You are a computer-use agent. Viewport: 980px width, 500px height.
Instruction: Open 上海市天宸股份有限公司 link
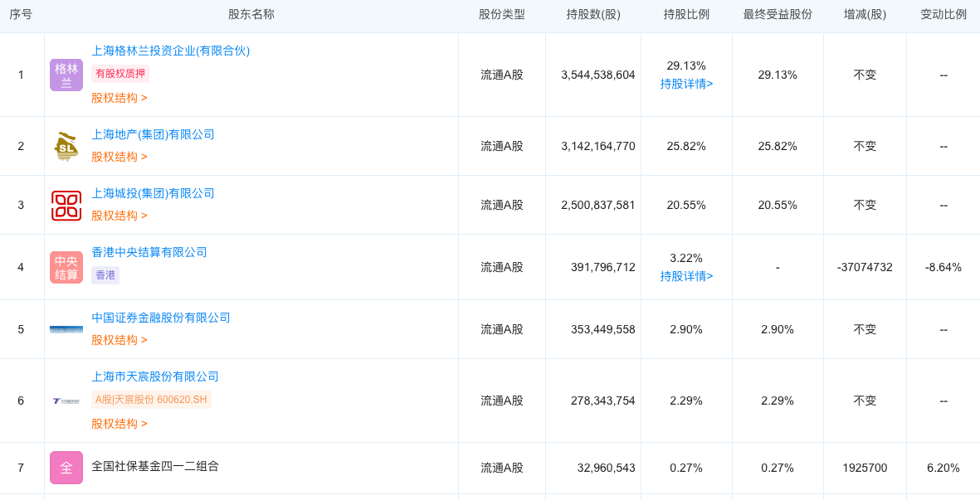(x=155, y=376)
